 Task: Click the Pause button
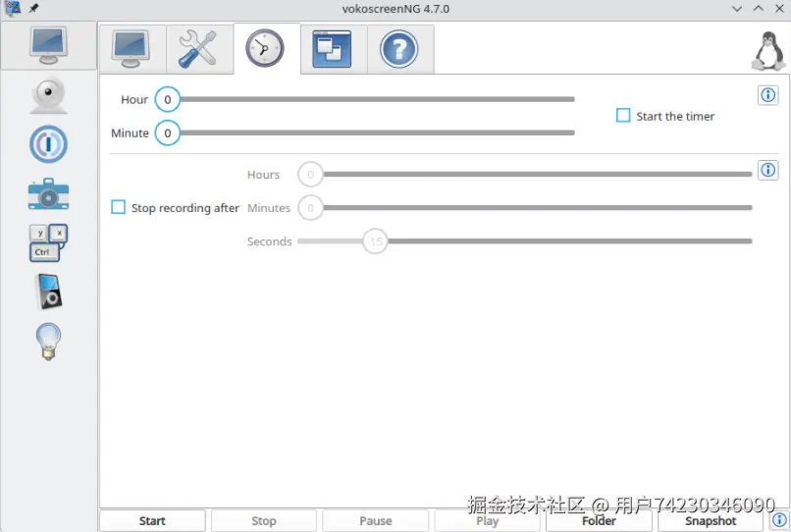click(375, 520)
